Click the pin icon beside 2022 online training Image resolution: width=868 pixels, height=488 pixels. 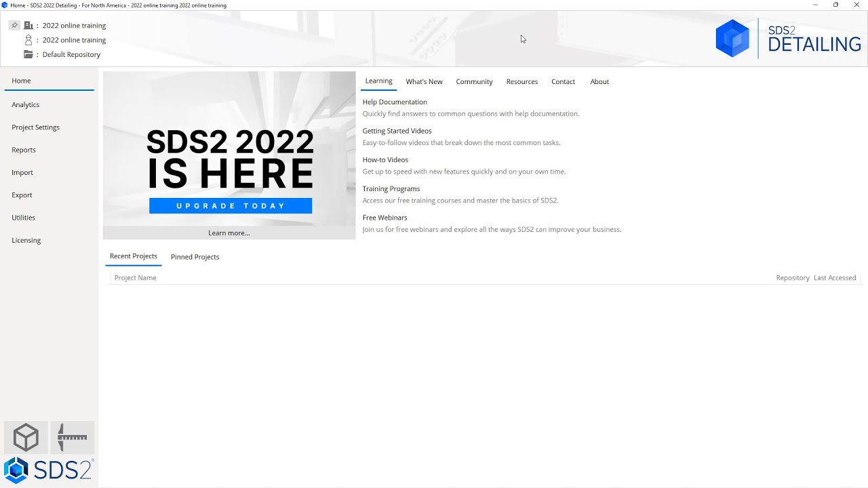point(14,25)
